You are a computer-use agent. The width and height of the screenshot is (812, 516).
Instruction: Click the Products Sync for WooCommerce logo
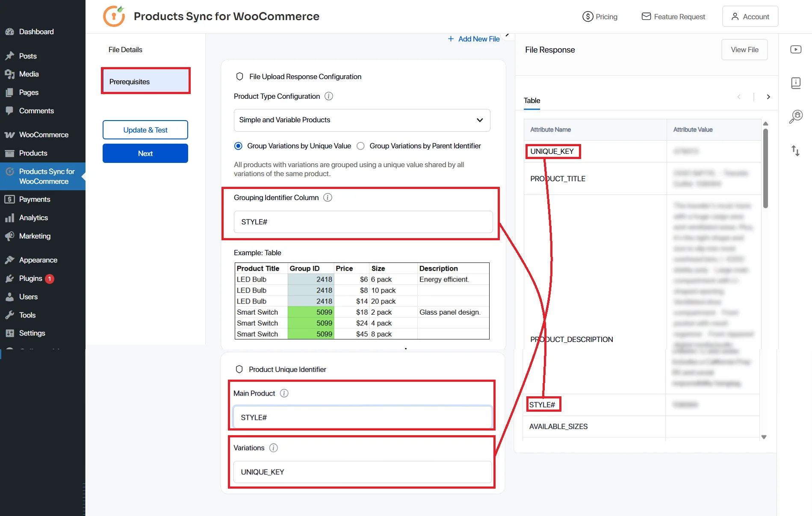(x=114, y=16)
